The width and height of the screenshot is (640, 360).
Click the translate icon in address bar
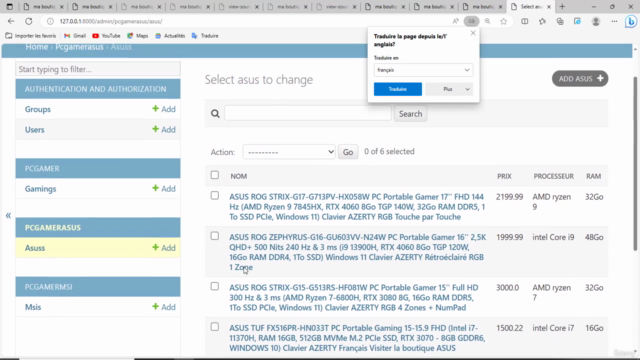pos(471,21)
